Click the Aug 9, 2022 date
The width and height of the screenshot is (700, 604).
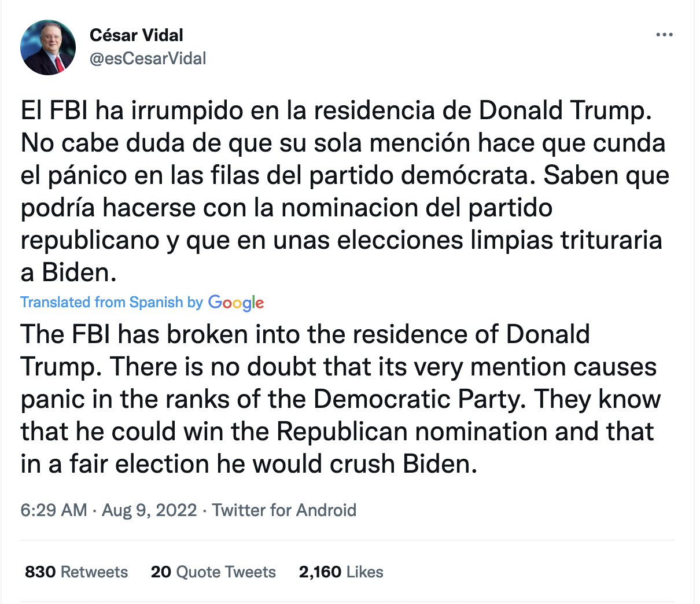(149, 510)
